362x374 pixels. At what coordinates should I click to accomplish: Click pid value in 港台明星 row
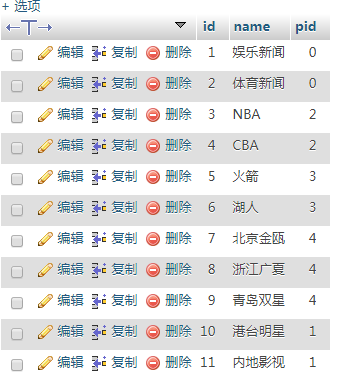coord(312,331)
